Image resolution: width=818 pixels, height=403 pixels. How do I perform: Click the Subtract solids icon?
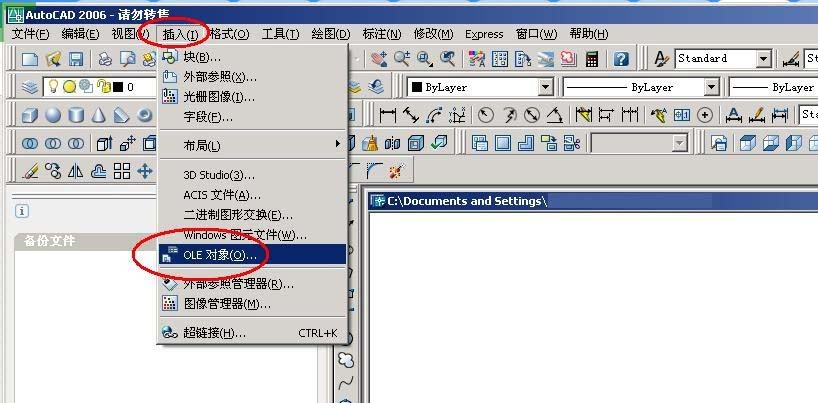[53, 143]
